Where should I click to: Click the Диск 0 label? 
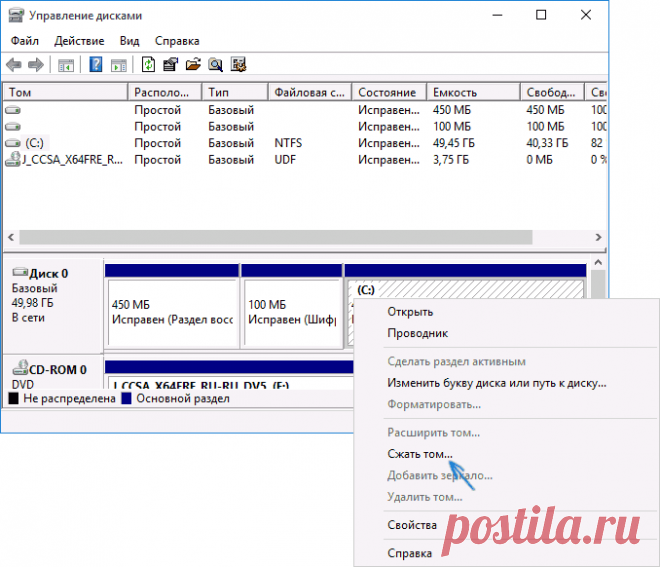48,274
